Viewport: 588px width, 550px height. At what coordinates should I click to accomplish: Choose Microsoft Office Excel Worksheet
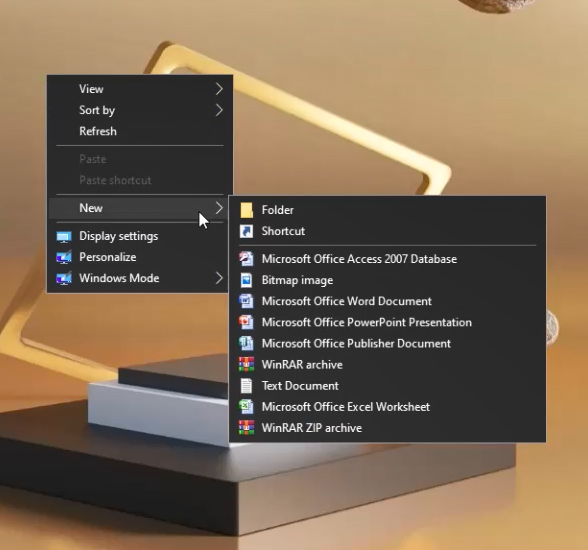coord(387,407)
